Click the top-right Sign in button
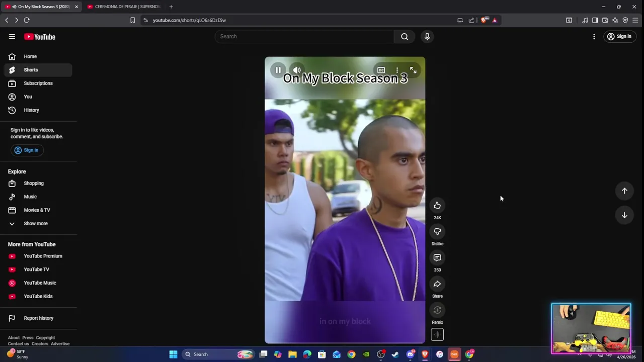The width and height of the screenshot is (644, 362). tap(619, 37)
